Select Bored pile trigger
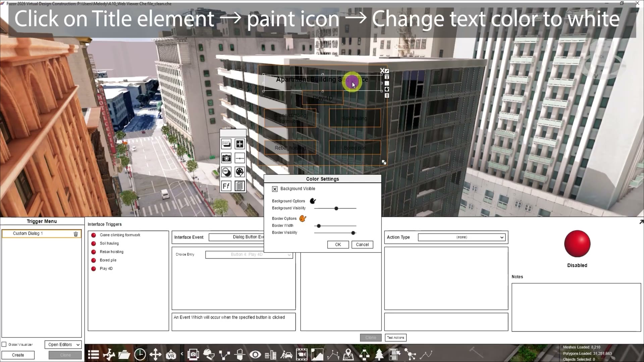The width and height of the screenshot is (644, 362). 108,260
